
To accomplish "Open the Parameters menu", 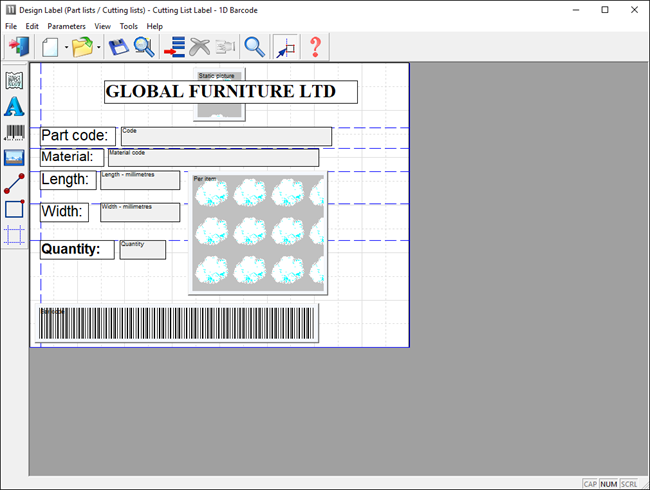I will coord(66,26).
